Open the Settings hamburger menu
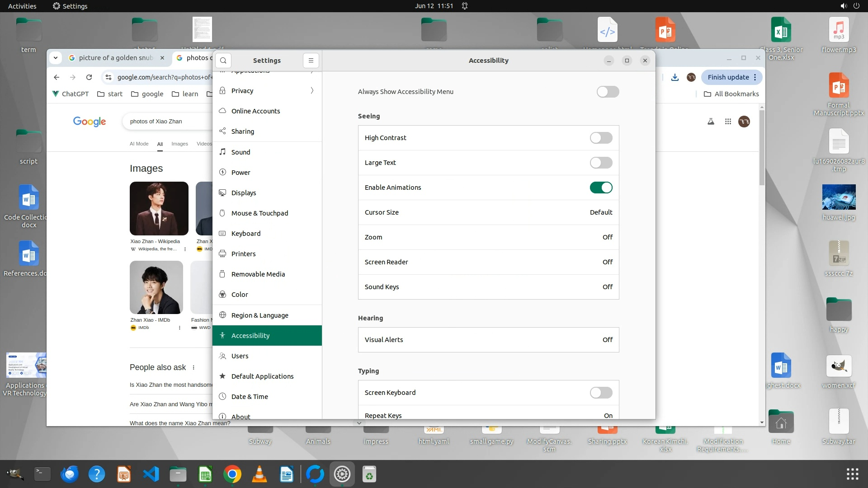 pyautogui.click(x=311, y=61)
